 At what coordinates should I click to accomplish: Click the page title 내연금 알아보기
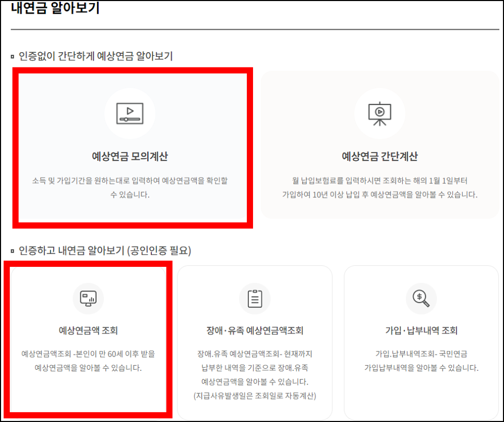click(55, 8)
